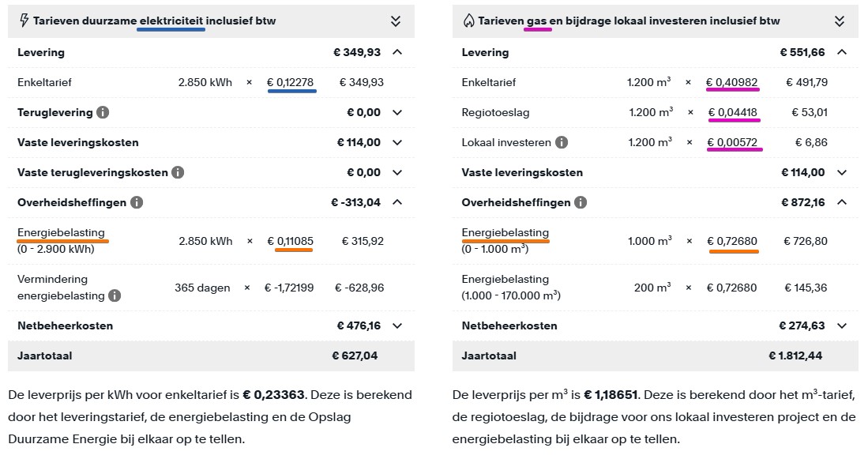Click the gas flame icon on gas tariffs header
The width and height of the screenshot is (868, 459).
[x=468, y=21]
